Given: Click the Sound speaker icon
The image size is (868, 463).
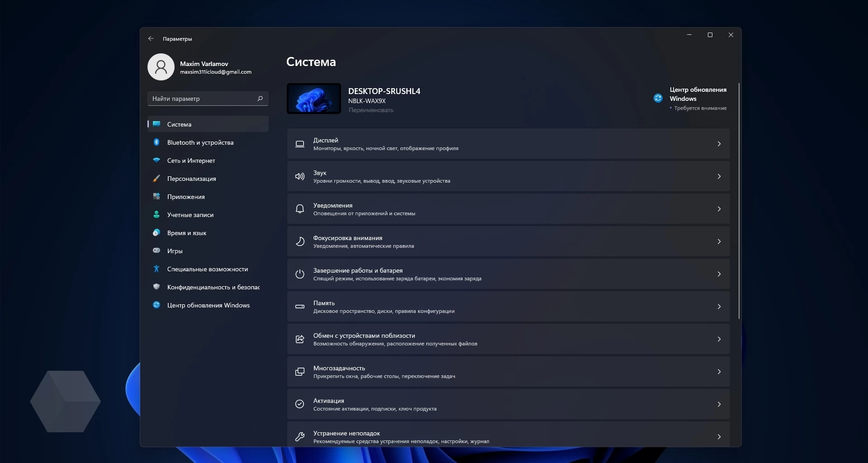Looking at the screenshot, I should 300,176.
